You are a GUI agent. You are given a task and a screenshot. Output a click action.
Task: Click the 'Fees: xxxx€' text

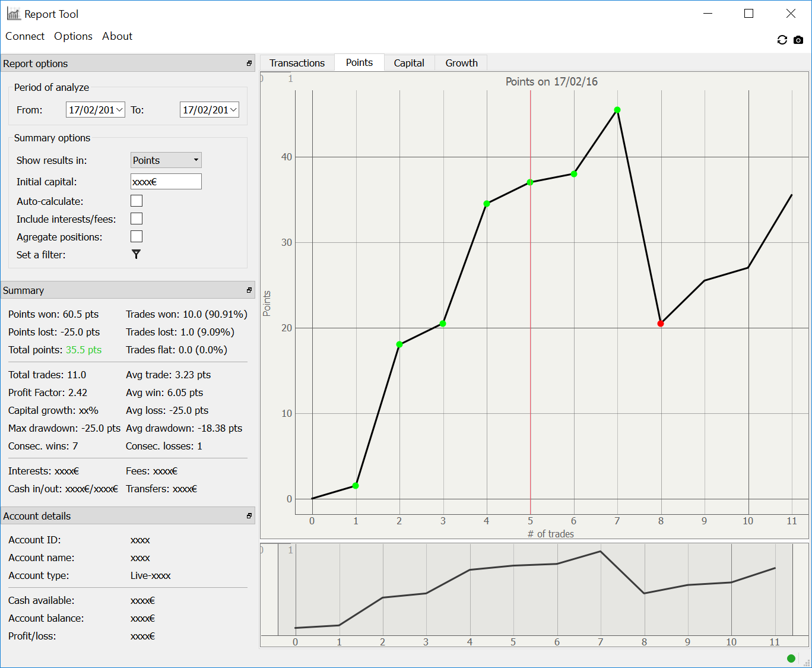pyautogui.click(x=151, y=471)
